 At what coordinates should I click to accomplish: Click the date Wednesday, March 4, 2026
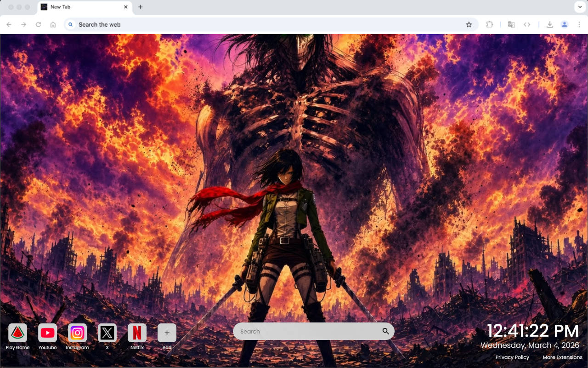click(530, 345)
